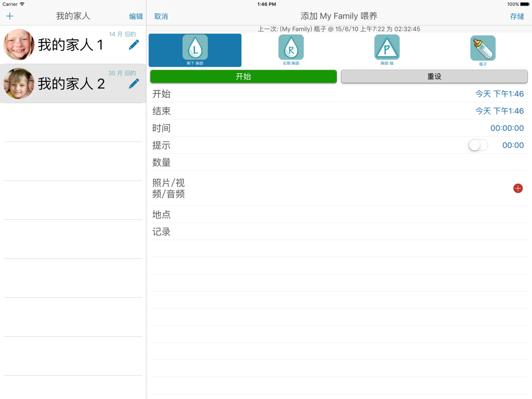
Task: Reset the timer with 重设 button
Action: coord(434,76)
